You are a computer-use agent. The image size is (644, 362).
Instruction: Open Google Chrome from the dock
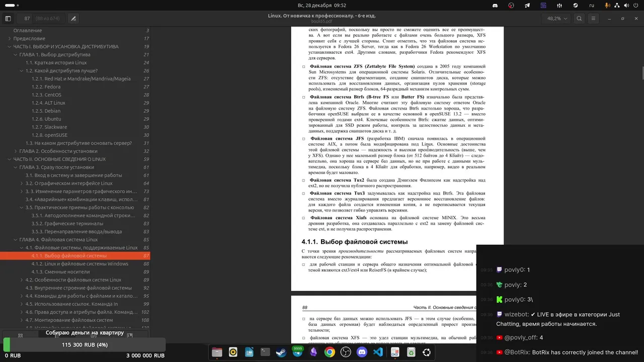click(x=330, y=352)
